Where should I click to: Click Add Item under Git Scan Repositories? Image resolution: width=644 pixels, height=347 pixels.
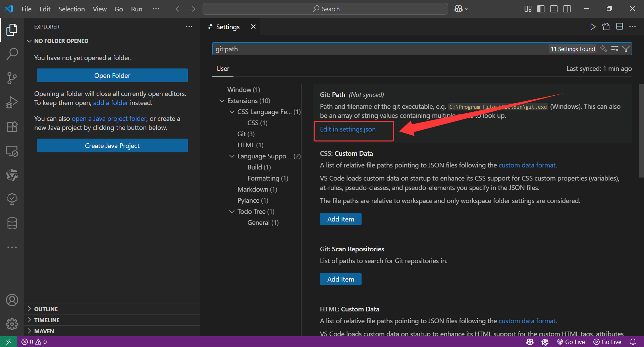[x=340, y=279]
